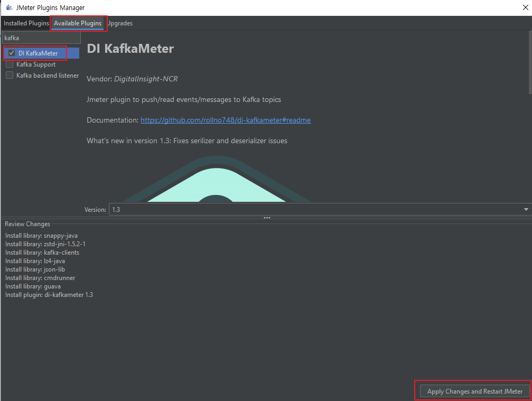
Task: Click 'Install library: zstd-jni-1.5.2-1' line
Action: 45,244
